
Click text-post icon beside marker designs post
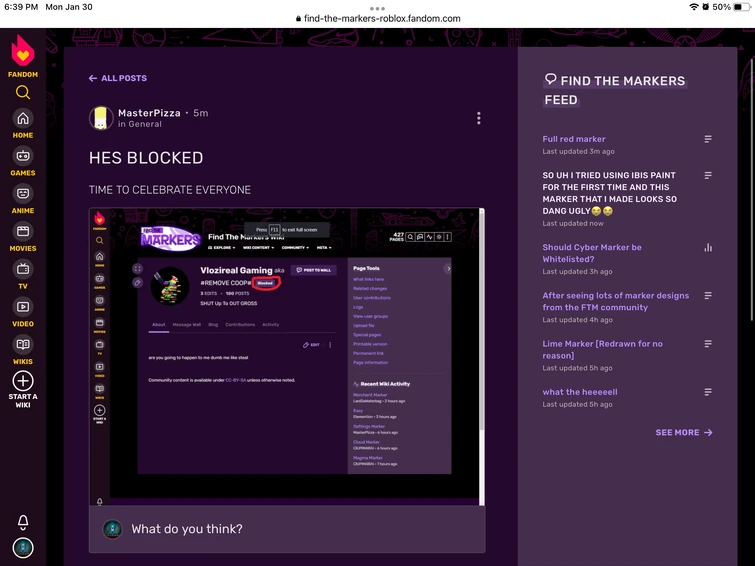pyautogui.click(x=708, y=296)
